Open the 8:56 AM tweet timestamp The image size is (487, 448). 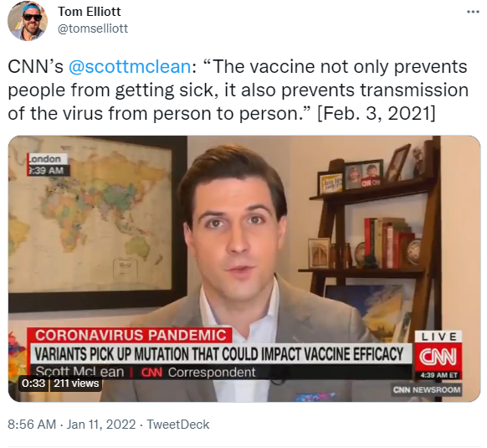click(32, 425)
